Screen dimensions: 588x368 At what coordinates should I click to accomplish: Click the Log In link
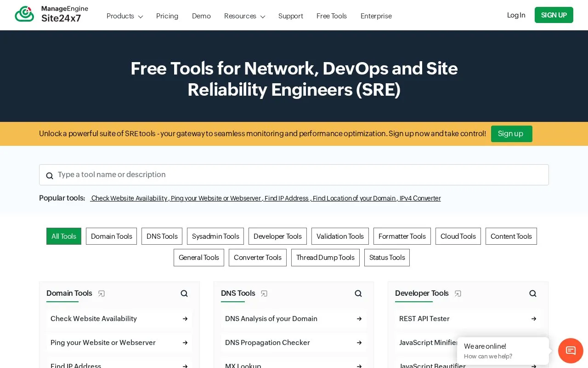click(x=516, y=15)
